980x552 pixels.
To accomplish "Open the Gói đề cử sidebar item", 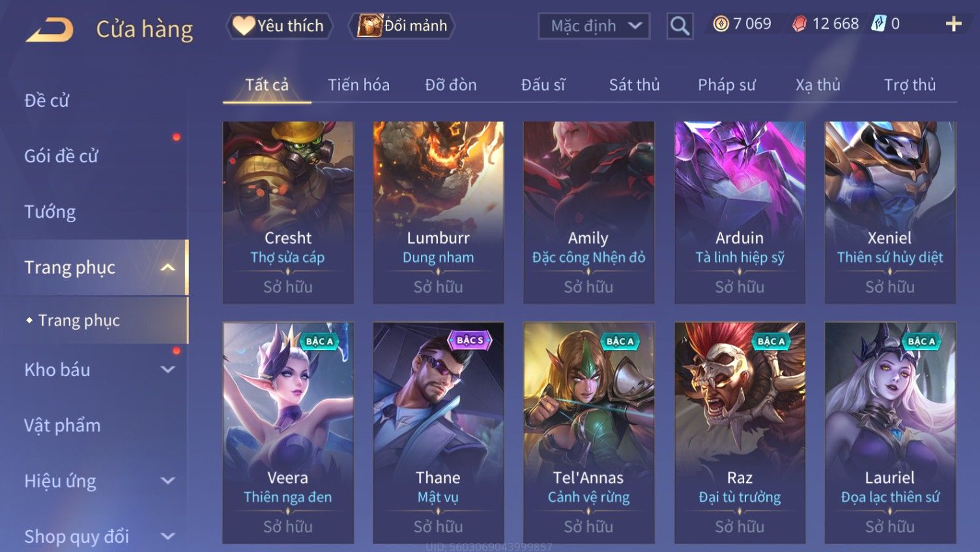I will (x=61, y=156).
